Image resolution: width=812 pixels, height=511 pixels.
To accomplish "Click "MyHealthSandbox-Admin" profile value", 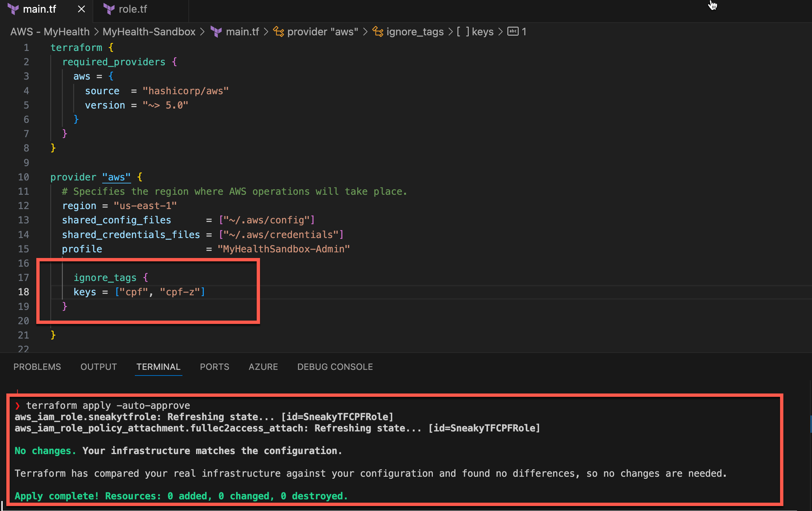I will click(284, 249).
